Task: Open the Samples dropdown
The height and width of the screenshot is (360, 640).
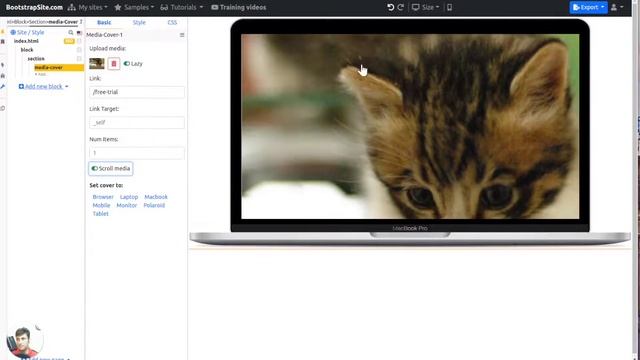Action: tap(134, 7)
